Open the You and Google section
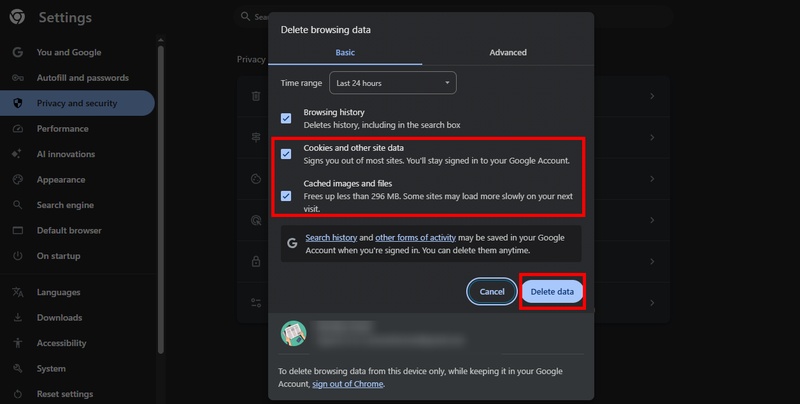Image resolution: width=800 pixels, height=404 pixels. click(x=69, y=53)
